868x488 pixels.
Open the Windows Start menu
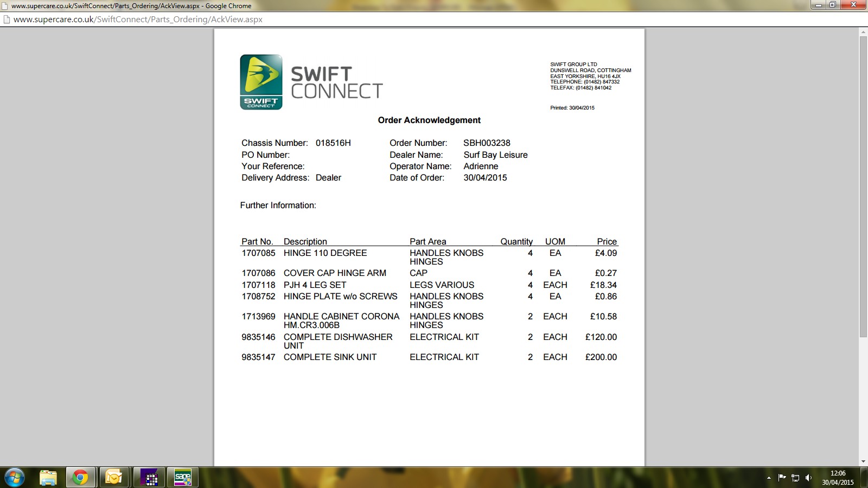[14, 478]
